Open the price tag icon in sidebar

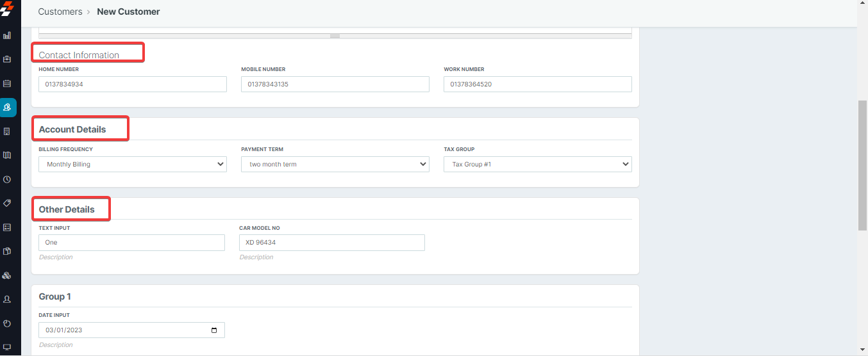point(7,203)
